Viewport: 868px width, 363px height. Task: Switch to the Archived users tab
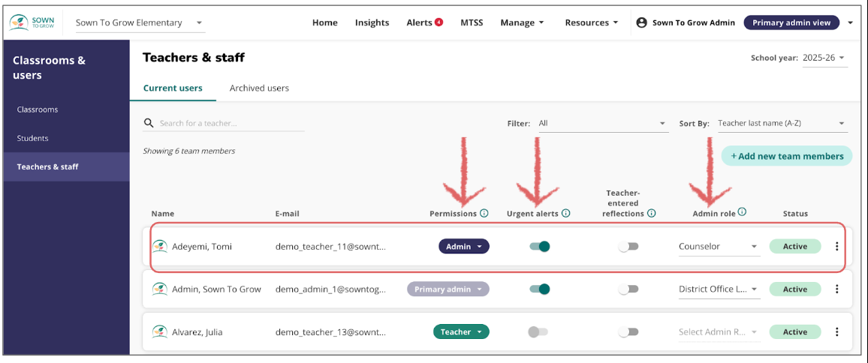259,88
